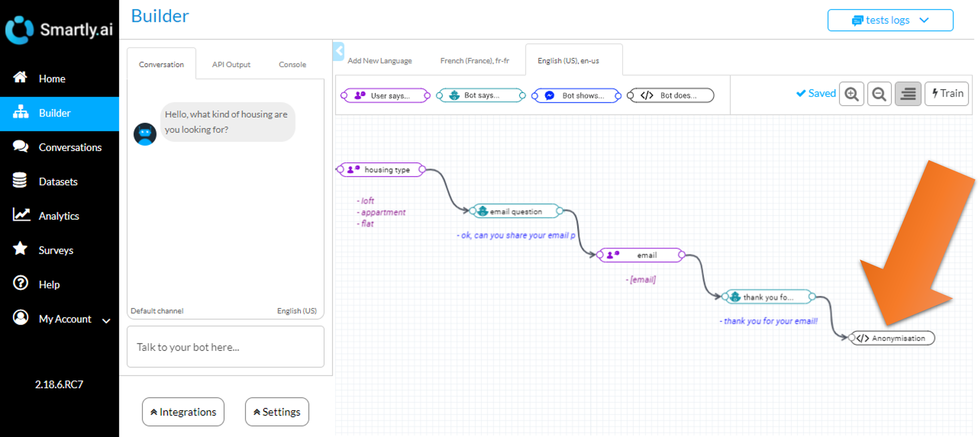Collapse the chat panel with arrow icon

tap(339, 51)
